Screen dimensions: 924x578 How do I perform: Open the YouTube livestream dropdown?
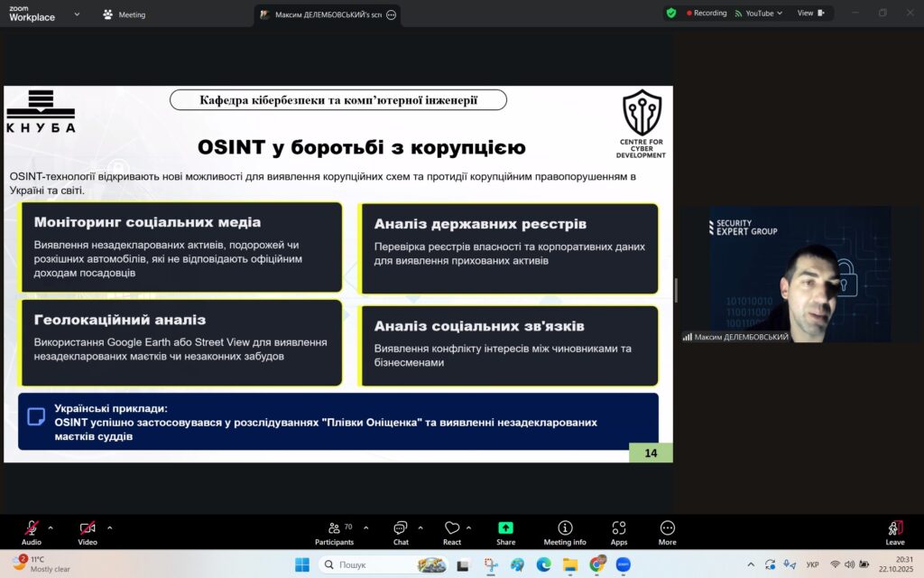click(x=758, y=14)
